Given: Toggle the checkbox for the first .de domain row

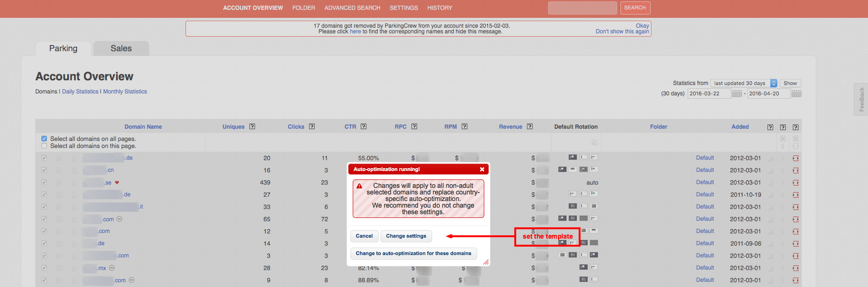Looking at the screenshot, I should 44,158.
